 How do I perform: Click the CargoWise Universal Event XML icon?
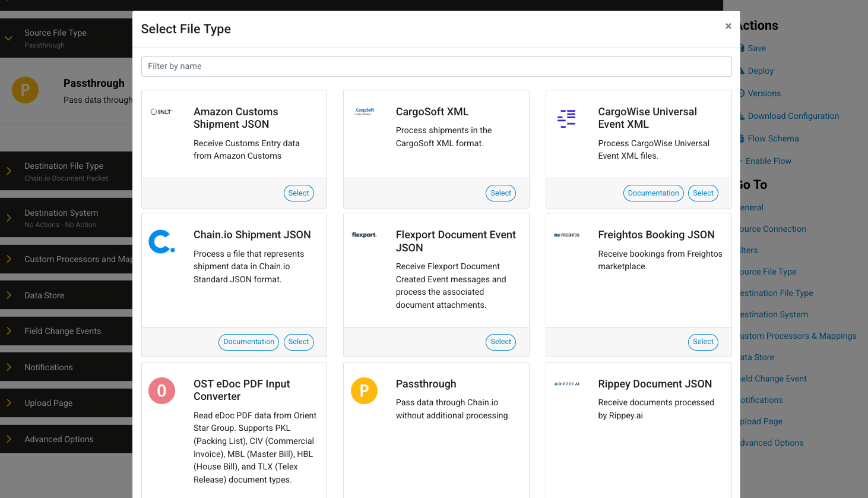pos(566,118)
